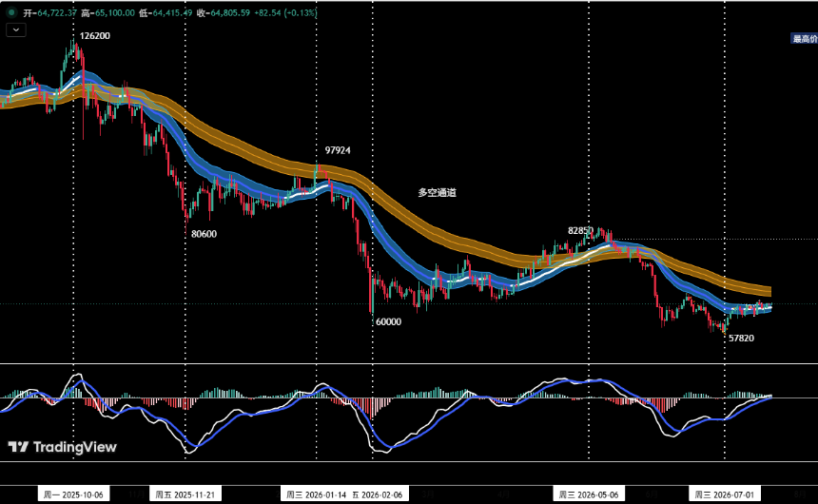Click the opening price value 64,722.37
The image size is (818, 504).
(57, 12)
